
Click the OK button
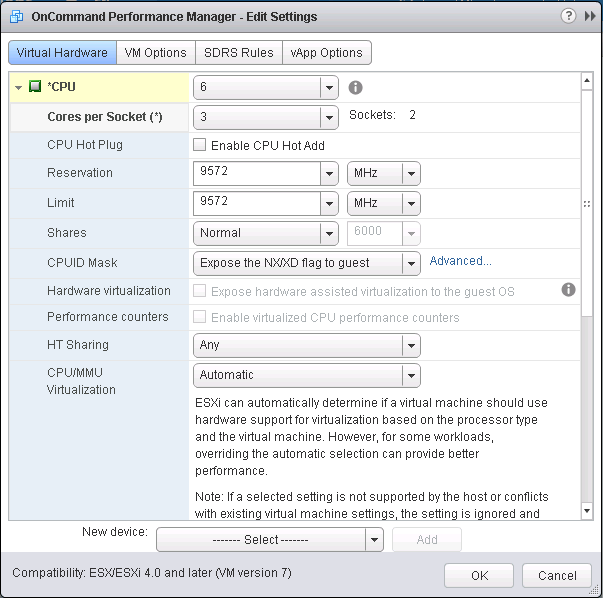click(479, 575)
